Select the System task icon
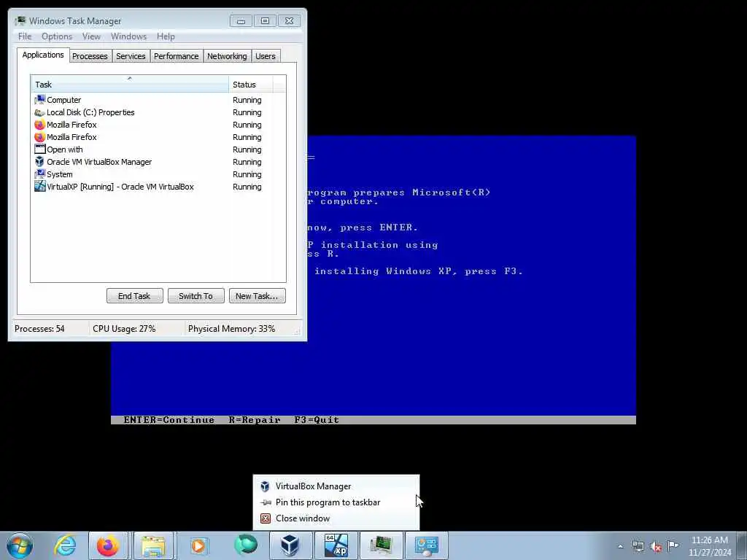747x560 pixels. click(x=39, y=174)
